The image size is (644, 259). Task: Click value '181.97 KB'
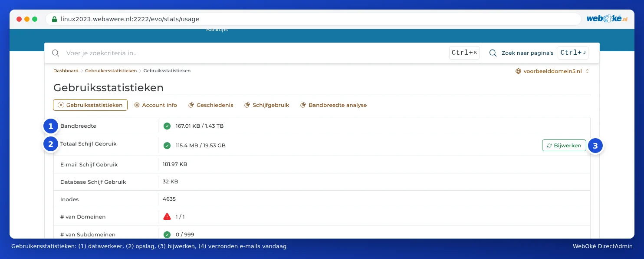tap(175, 164)
